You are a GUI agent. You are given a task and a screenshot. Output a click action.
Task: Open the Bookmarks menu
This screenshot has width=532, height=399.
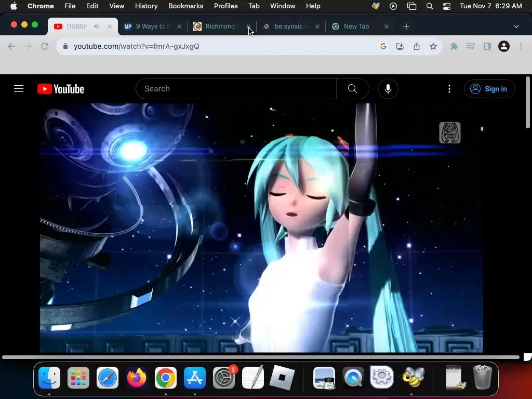(185, 6)
